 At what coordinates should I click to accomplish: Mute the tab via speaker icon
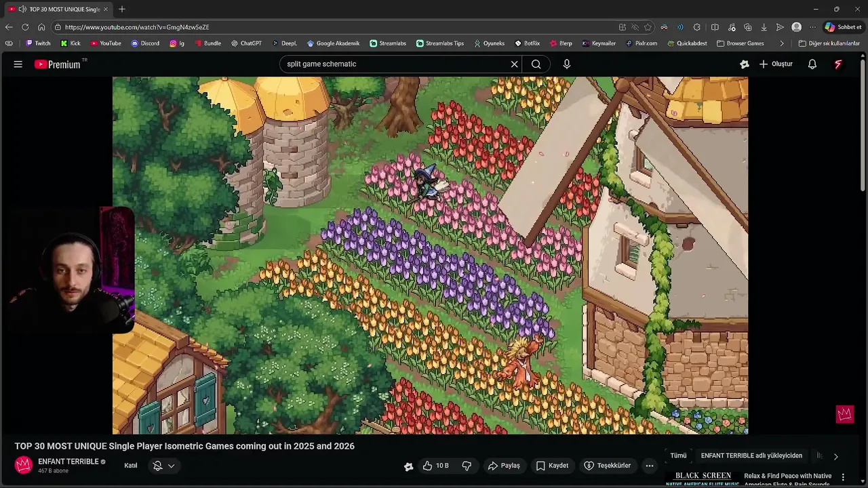pyautogui.click(x=22, y=9)
